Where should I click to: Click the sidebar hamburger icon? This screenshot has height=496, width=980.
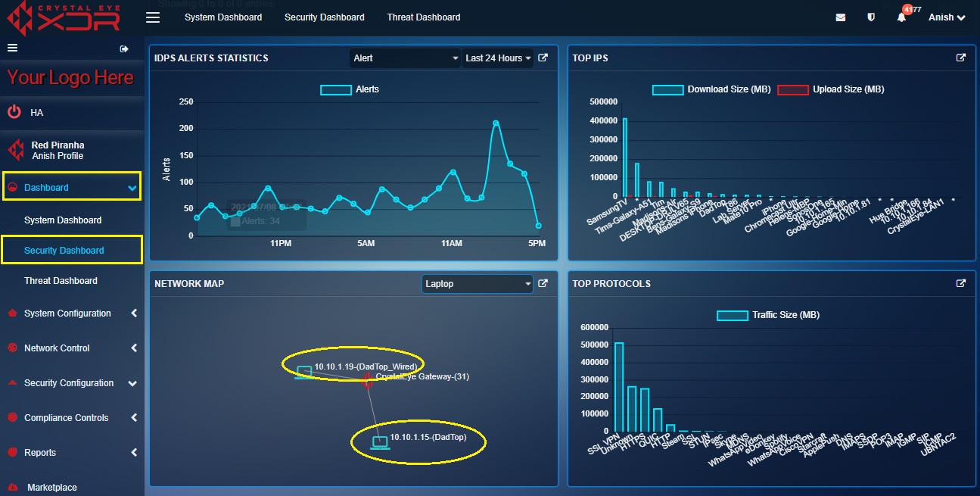12,48
